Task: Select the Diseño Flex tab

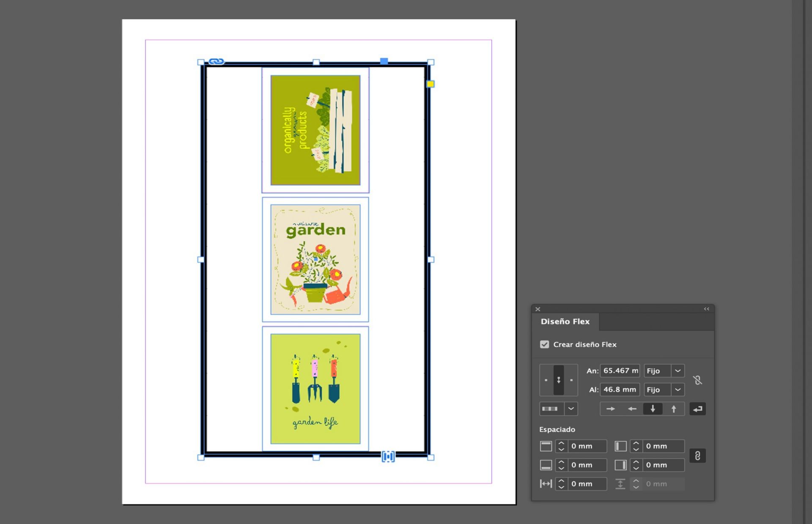Action: pos(565,321)
